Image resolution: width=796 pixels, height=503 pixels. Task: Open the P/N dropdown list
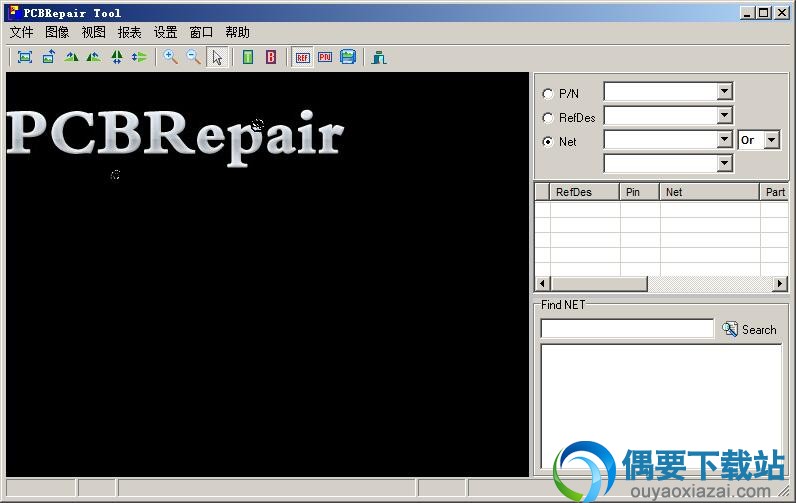[725, 91]
